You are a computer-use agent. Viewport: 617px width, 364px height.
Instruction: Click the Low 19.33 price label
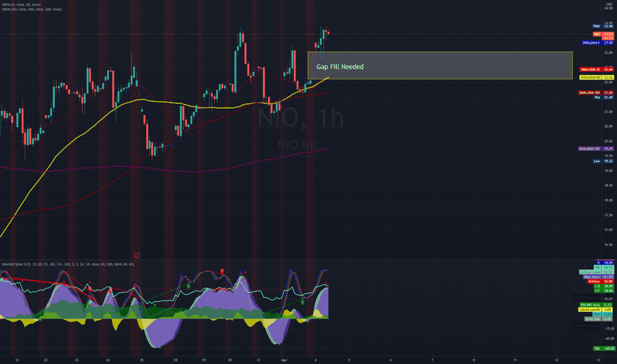603,161
